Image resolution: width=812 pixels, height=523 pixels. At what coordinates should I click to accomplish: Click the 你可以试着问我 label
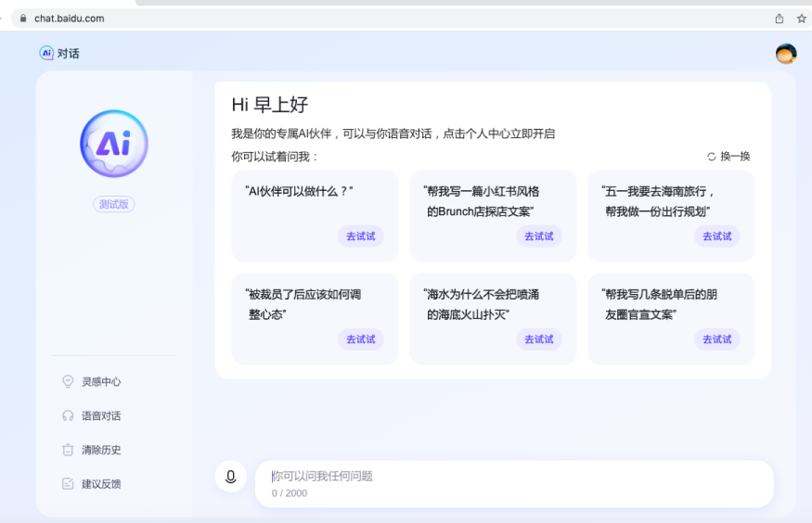[275, 156]
